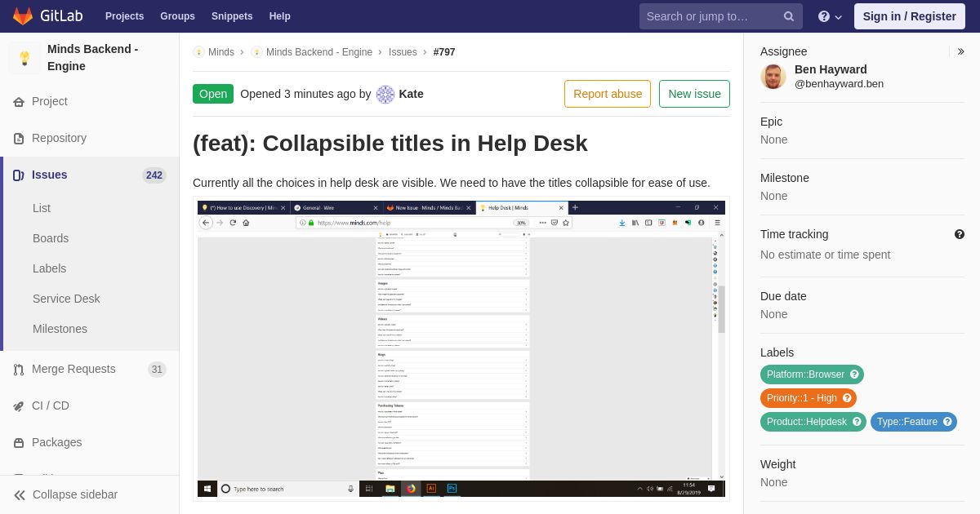Click help icon on Type::Feature label

coord(947,422)
